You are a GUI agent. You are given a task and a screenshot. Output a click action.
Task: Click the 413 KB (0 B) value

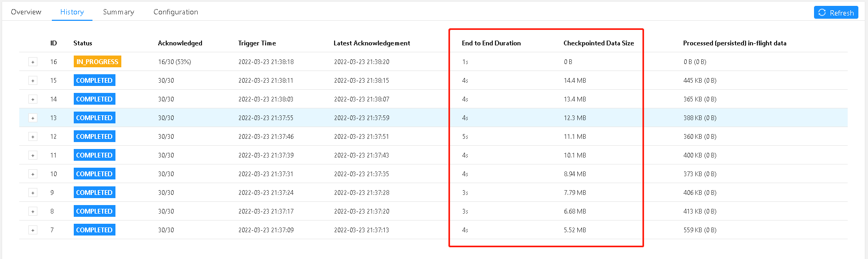[x=700, y=211]
